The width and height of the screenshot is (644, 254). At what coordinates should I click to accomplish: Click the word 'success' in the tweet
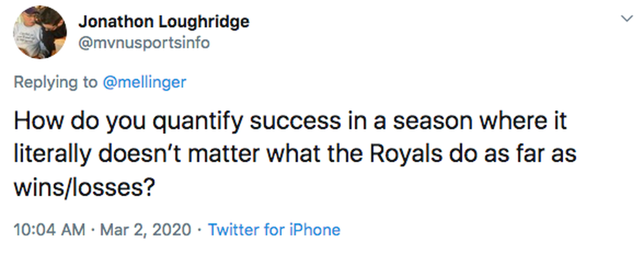click(x=281, y=121)
